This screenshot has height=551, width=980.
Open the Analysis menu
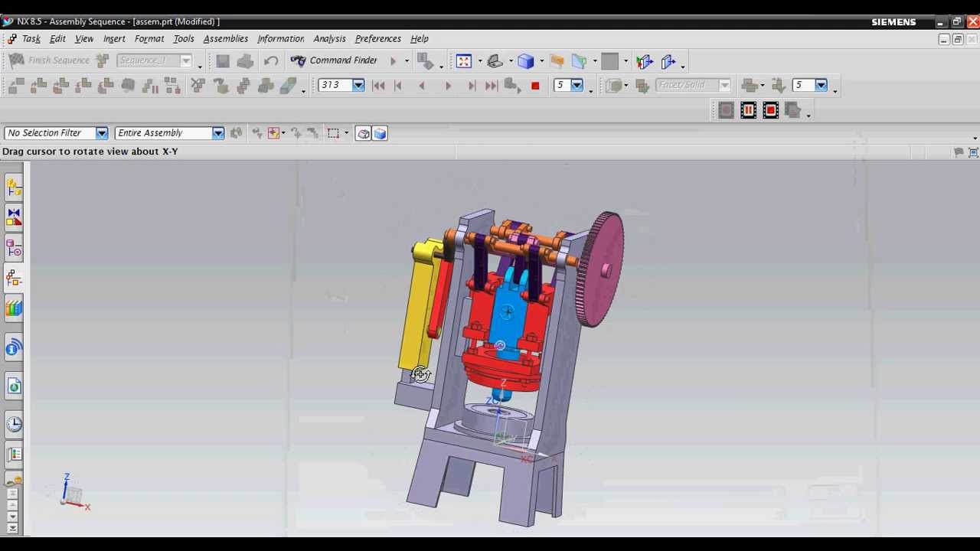(329, 39)
